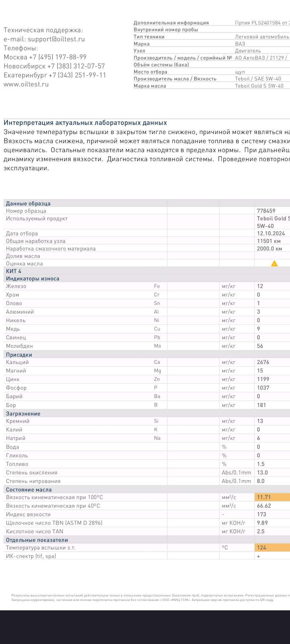Viewport: 290px width, 644px height.
Task: Click the 'Состояние масла' section header
Action: point(29,490)
